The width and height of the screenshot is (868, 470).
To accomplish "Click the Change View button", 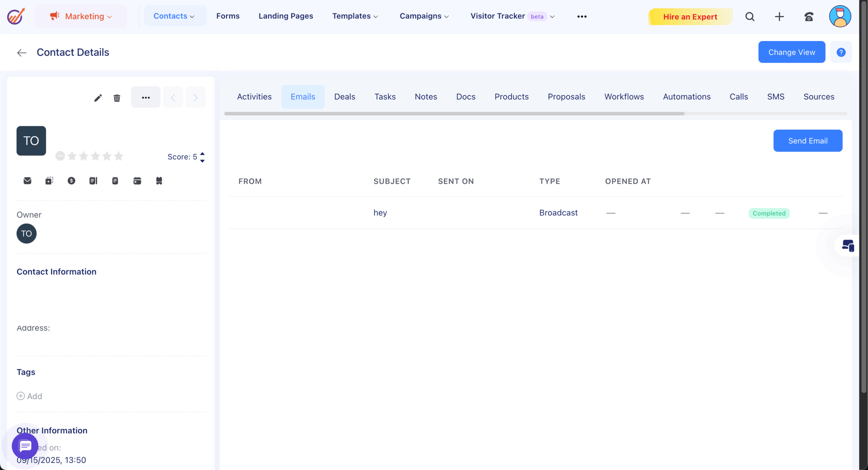I will 791,52.
